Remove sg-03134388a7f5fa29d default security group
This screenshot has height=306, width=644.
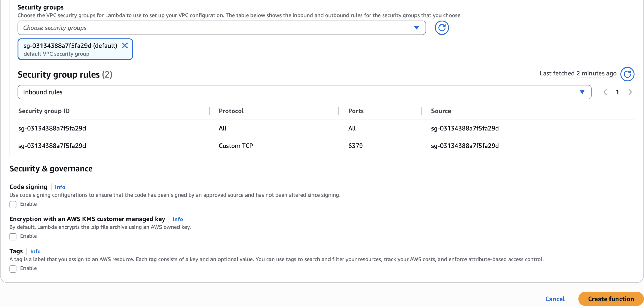pyautogui.click(x=125, y=46)
